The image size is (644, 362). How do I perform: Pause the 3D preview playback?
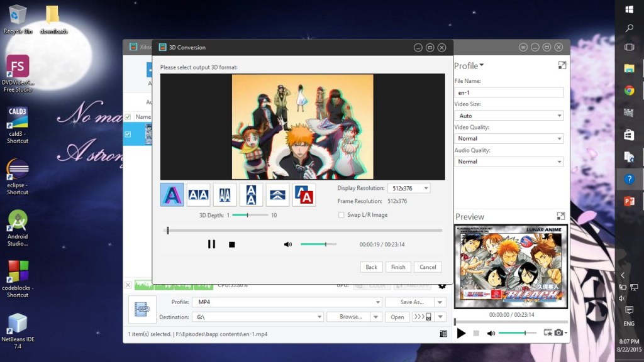tap(211, 244)
